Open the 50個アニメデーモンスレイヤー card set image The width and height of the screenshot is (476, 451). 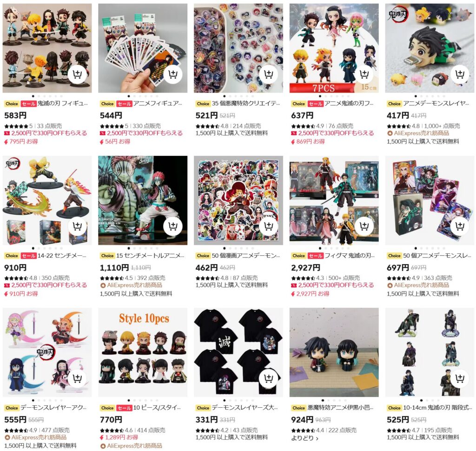(x=430, y=200)
